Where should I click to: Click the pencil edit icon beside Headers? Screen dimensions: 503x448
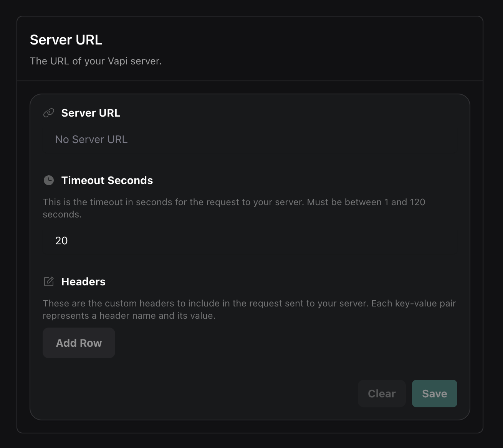click(49, 282)
